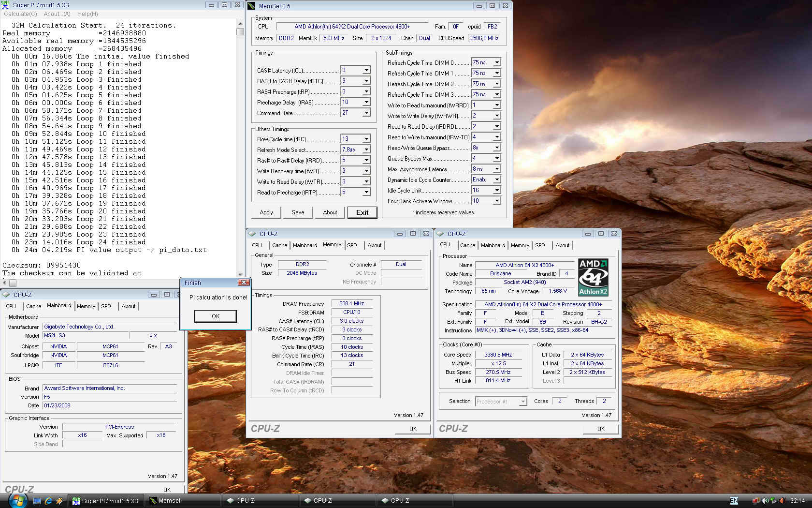
Task: Click OK in the Finish dialog
Action: [x=216, y=316]
